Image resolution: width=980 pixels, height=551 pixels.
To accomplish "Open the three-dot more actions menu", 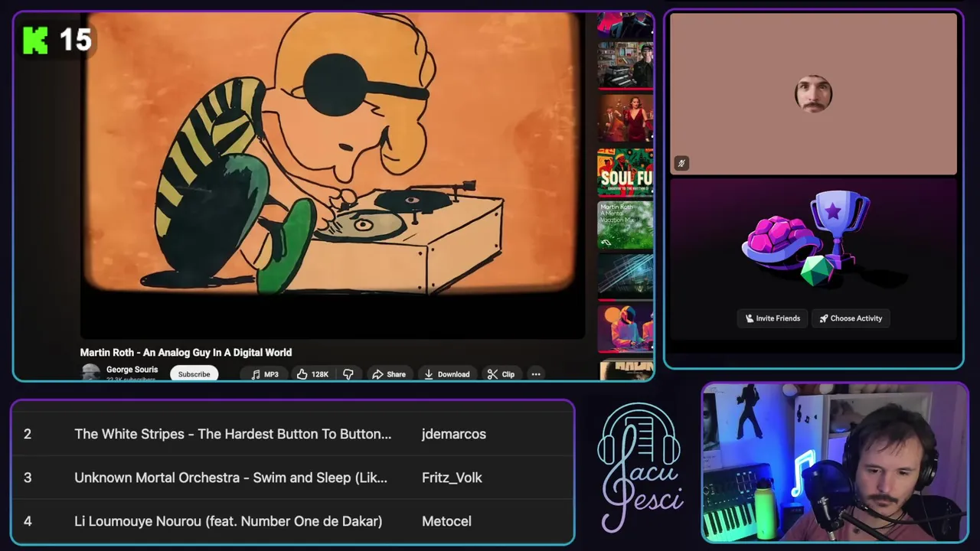I will [x=536, y=374].
